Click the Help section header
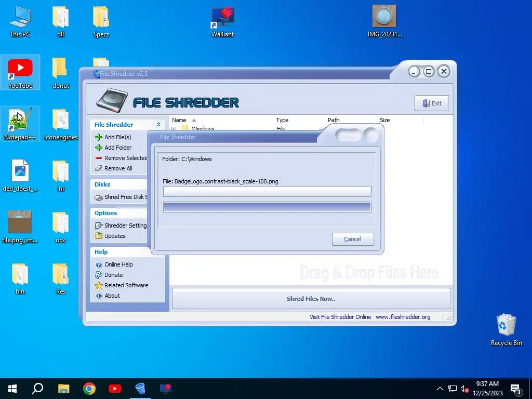532x399 pixels. (101, 252)
